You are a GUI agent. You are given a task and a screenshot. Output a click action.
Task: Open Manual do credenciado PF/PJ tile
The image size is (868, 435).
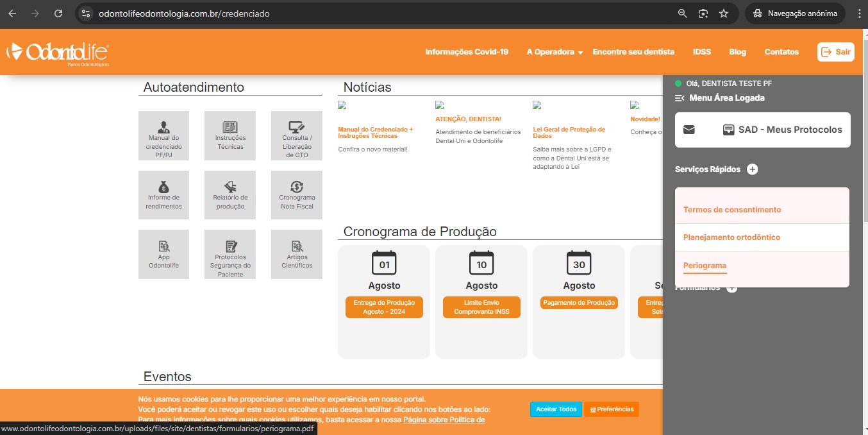tap(163, 135)
